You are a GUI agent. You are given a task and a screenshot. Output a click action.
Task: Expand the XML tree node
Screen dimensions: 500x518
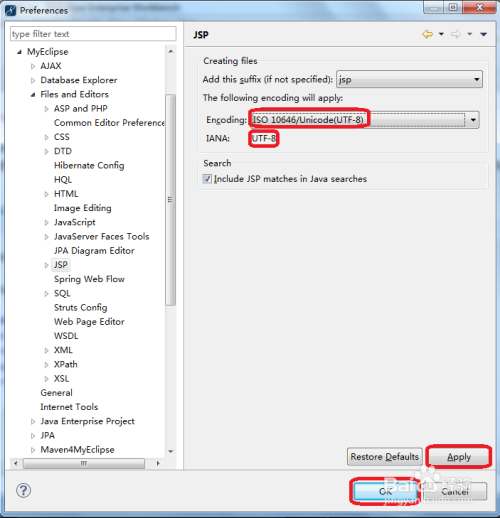pos(46,351)
